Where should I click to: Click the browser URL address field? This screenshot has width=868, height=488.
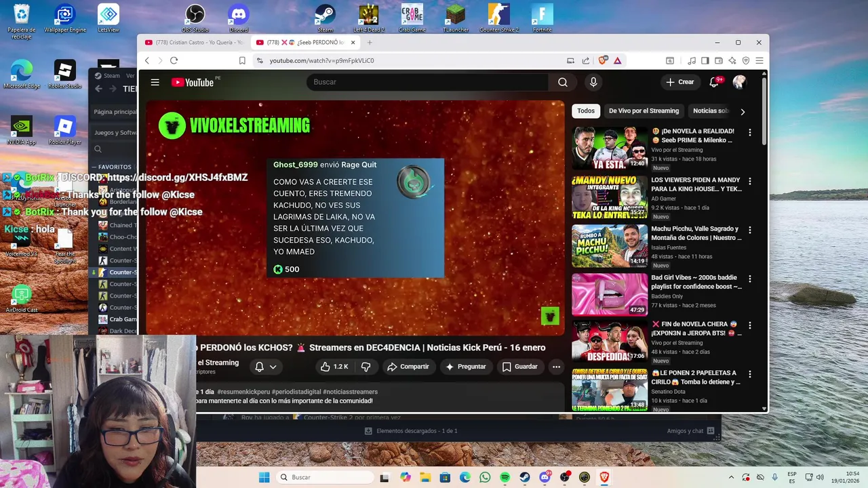pos(407,60)
